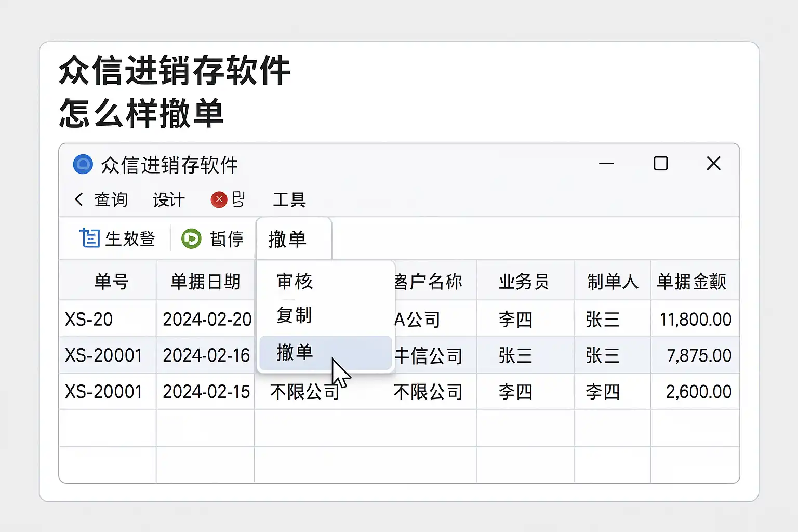Click the green play icon for 暂停
The image size is (798, 532).
pos(191,239)
